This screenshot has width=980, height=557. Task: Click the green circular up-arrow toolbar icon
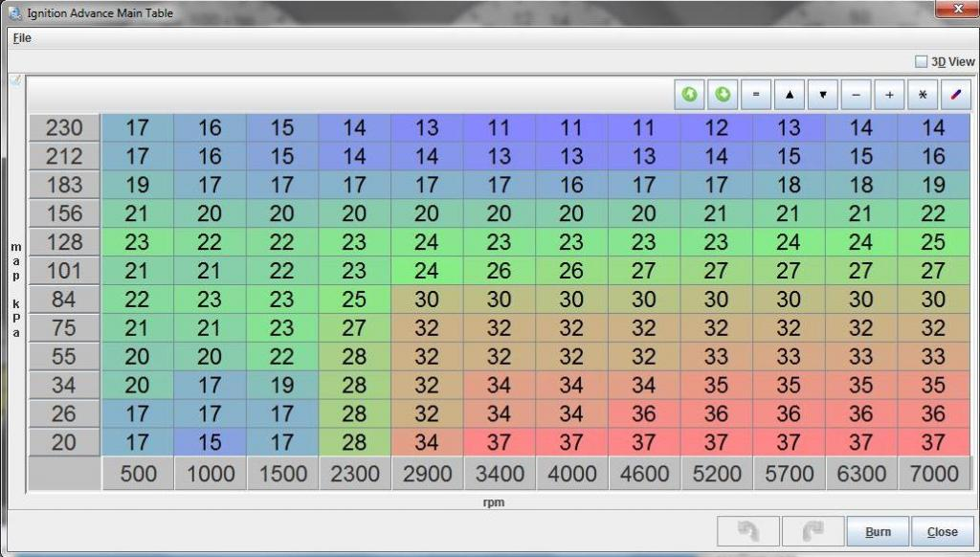[689, 95]
